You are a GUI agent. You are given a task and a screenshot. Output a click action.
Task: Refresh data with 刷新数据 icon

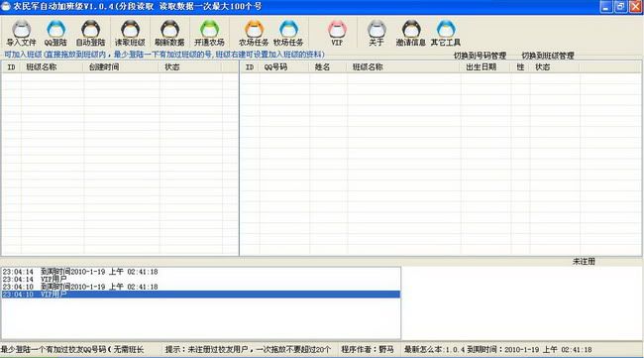point(169,34)
